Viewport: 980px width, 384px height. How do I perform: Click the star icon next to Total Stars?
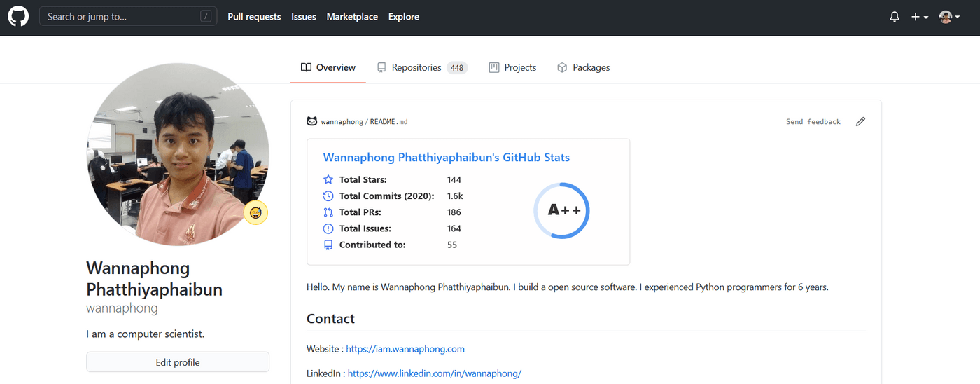(x=328, y=180)
